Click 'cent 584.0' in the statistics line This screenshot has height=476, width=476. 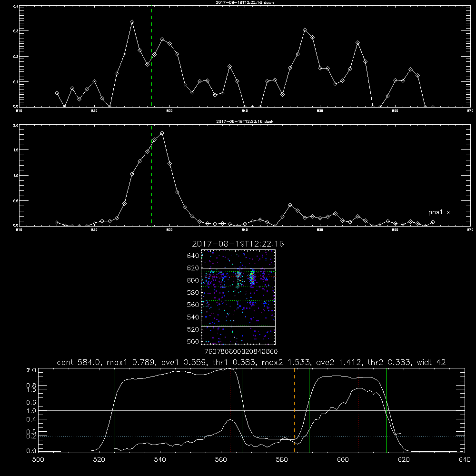(79, 362)
